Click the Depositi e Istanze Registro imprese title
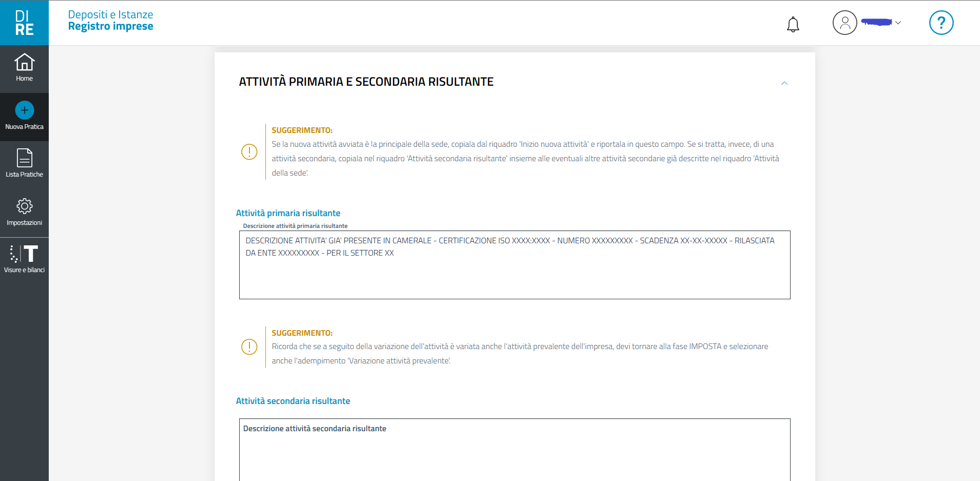The image size is (980, 481). point(110,21)
